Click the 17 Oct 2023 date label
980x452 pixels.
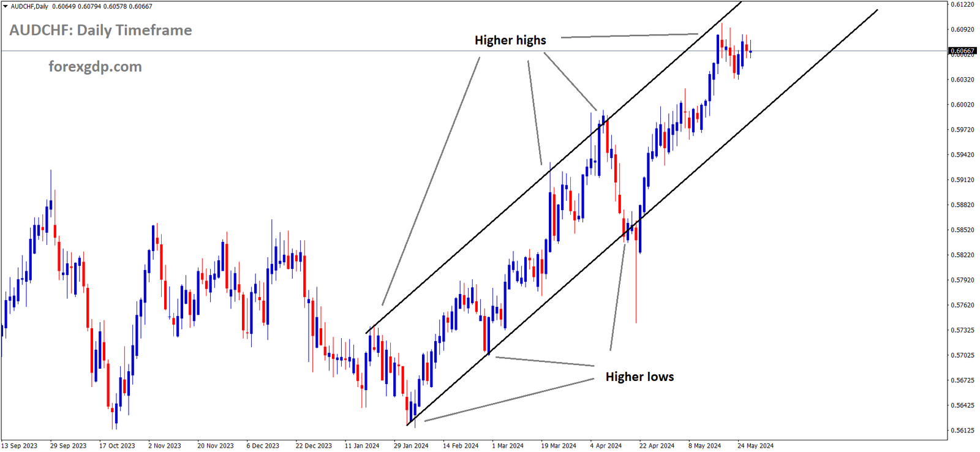tap(117, 446)
